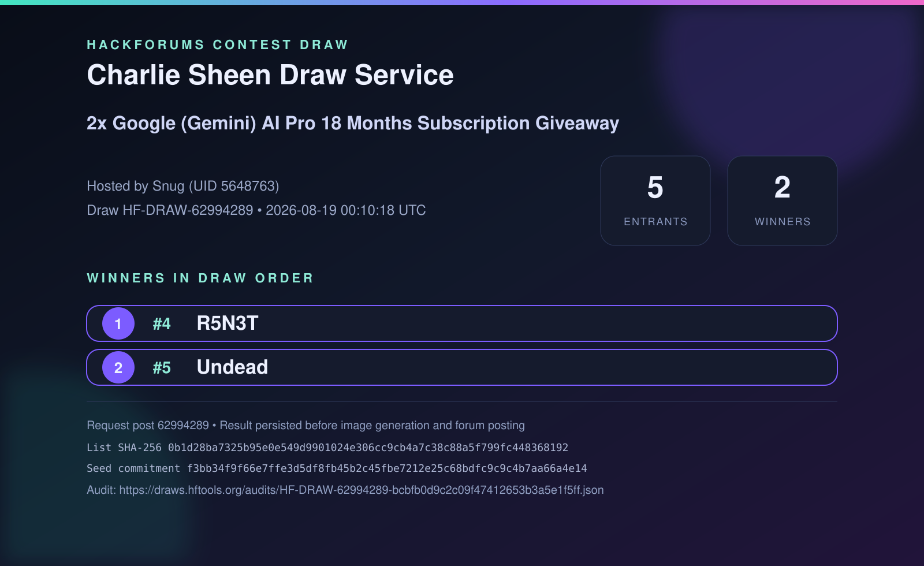Click the first winner row outline
This screenshot has width=924, height=566.
[462, 323]
